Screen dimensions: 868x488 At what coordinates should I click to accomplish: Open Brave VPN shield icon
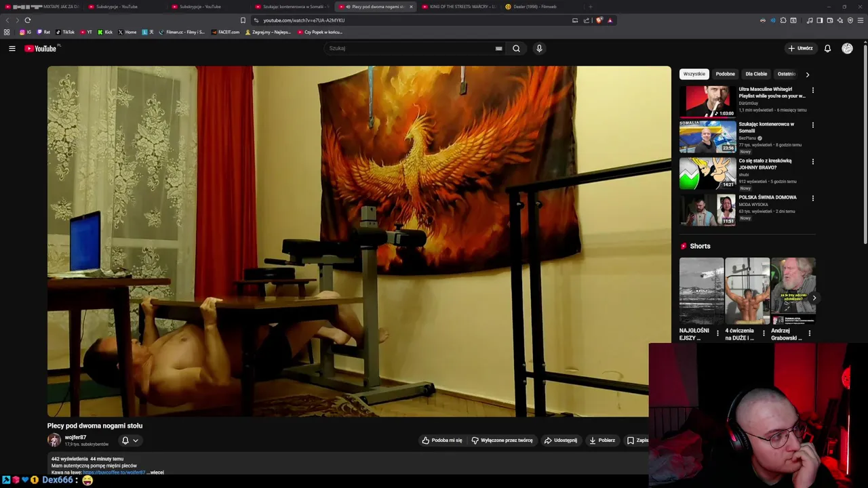(850, 20)
